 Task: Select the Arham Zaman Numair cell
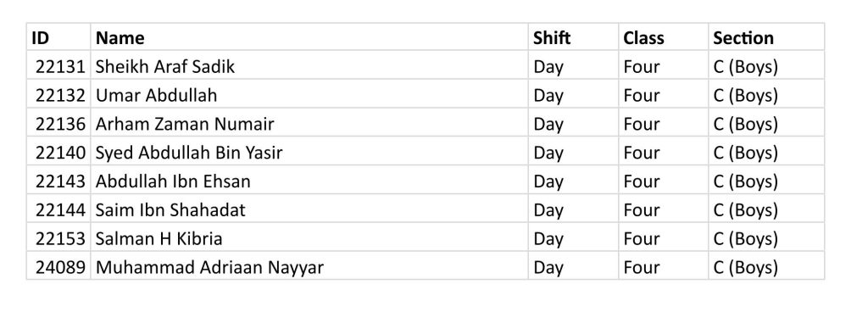(309, 124)
